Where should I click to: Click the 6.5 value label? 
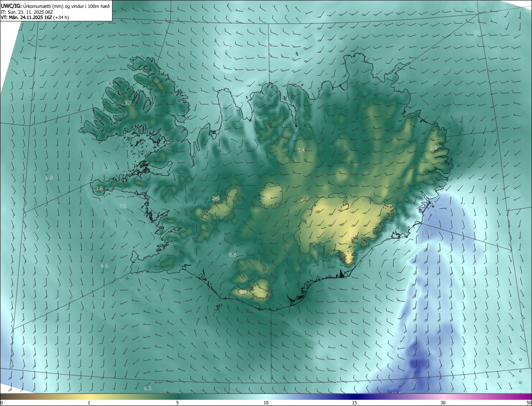tap(148, 389)
